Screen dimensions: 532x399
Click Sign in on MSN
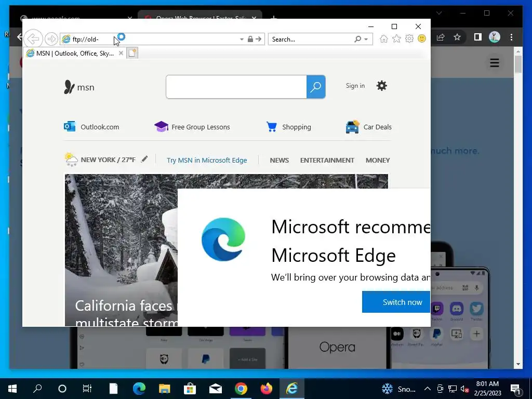coord(355,86)
